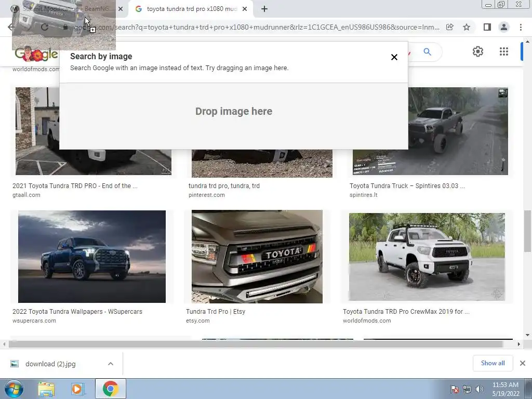Open the white Tundra CrewMax thumbnail

pyautogui.click(x=427, y=257)
